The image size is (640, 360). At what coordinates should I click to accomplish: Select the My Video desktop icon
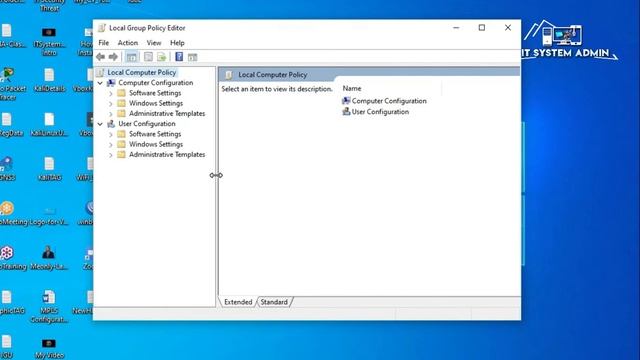click(49, 348)
